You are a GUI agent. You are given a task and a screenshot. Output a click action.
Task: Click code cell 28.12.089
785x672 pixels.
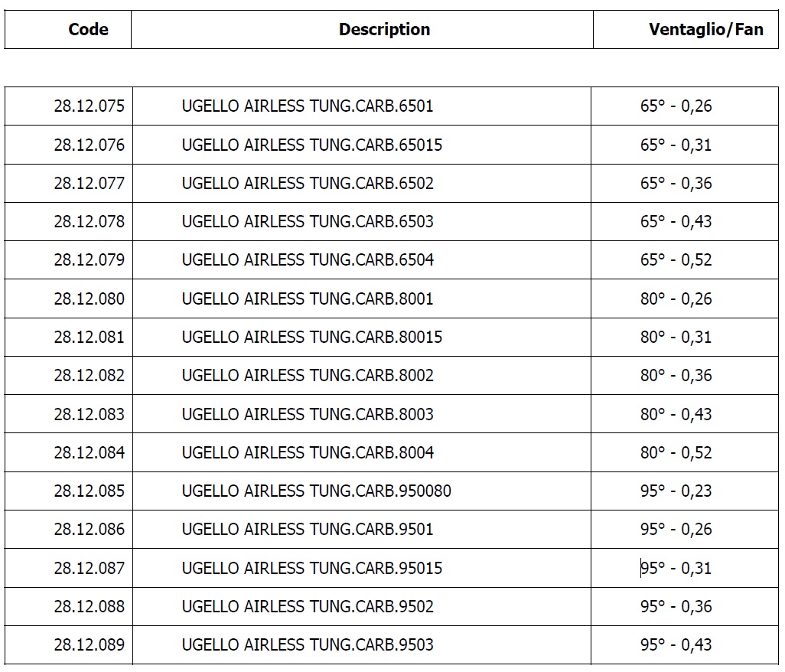[x=89, y=645]
